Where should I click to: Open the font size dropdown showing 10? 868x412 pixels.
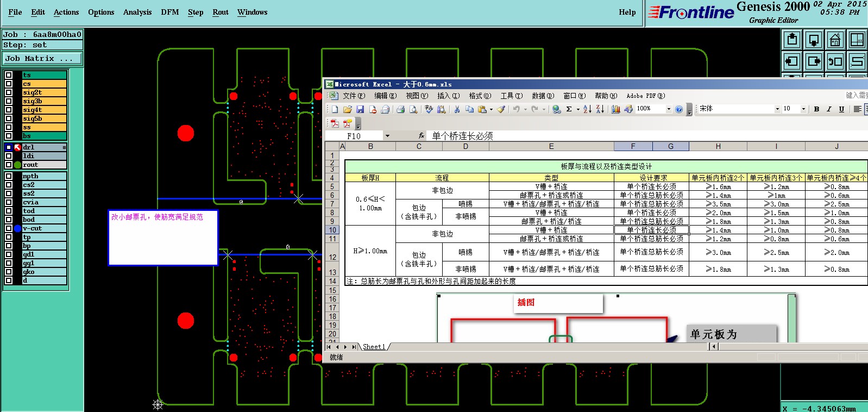803,109
